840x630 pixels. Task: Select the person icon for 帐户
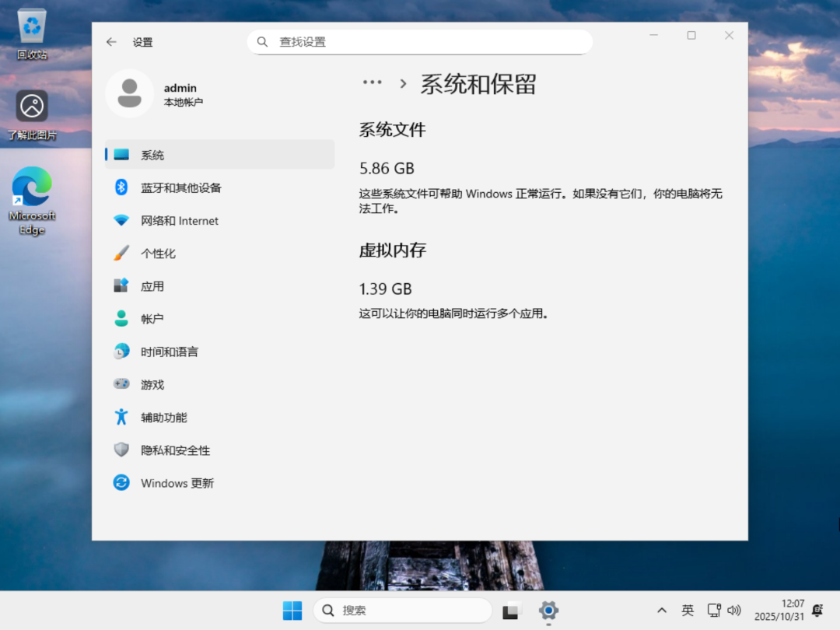coord(121,318)
